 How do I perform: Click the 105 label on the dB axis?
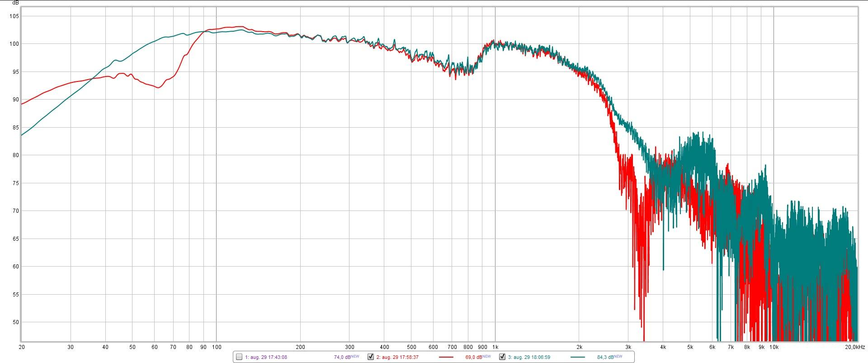coord(14,16)
